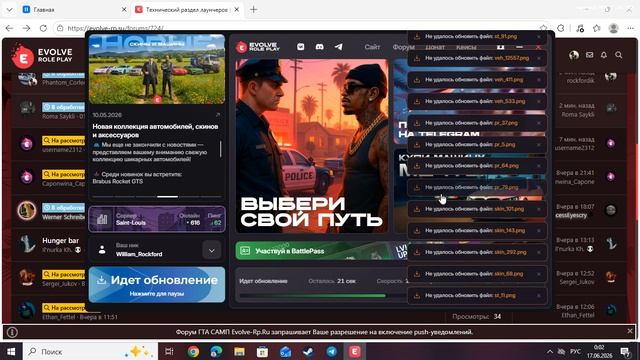The width and height of the screenshot is (640, 360).
Task: Click the Выбери свой путь banner image
Action: click(x=312, y=146)
